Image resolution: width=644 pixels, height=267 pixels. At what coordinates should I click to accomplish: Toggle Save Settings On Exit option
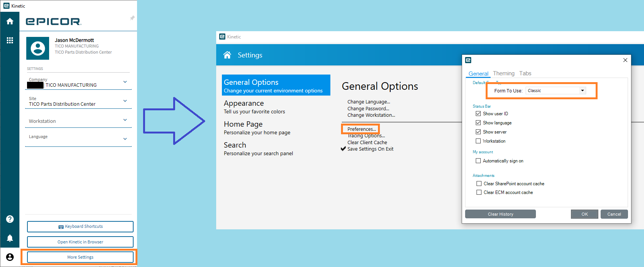pos(367,149)
